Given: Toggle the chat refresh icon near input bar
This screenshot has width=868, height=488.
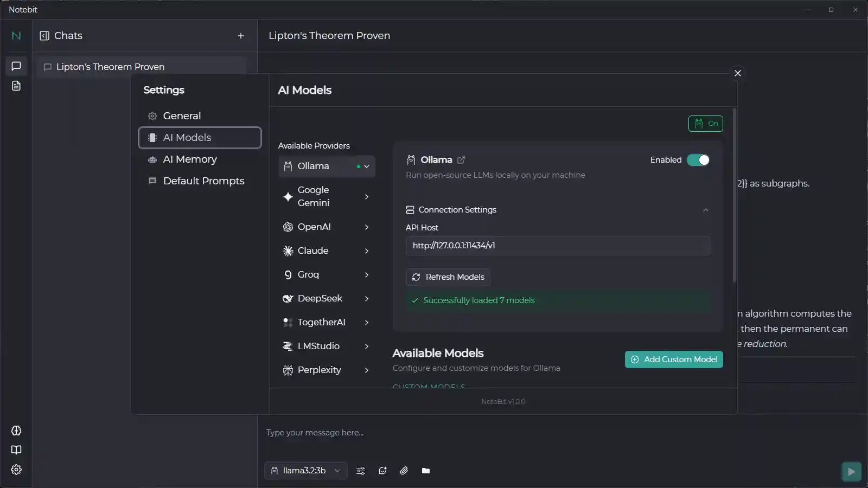Looking at the screenshot, I should [382, 471].
